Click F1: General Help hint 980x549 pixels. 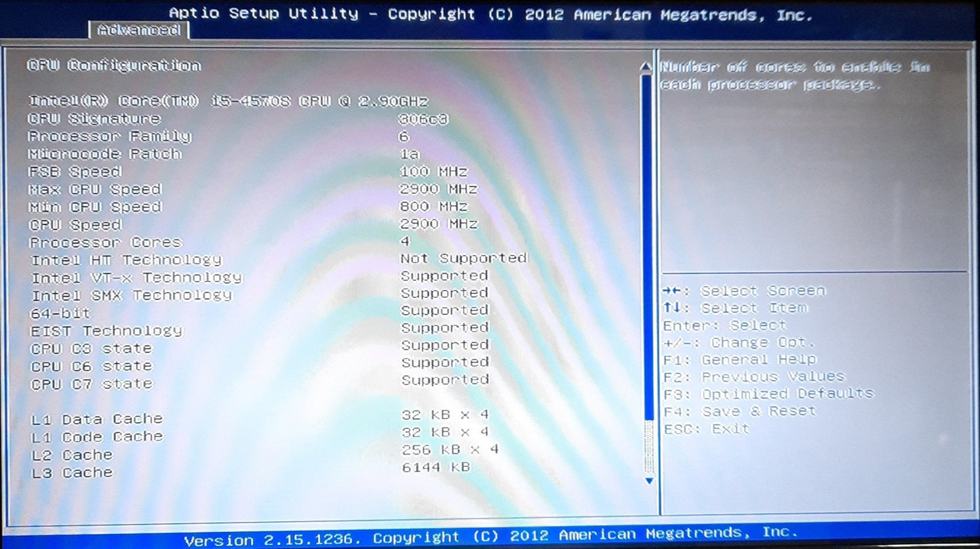(x=740, y=360)
